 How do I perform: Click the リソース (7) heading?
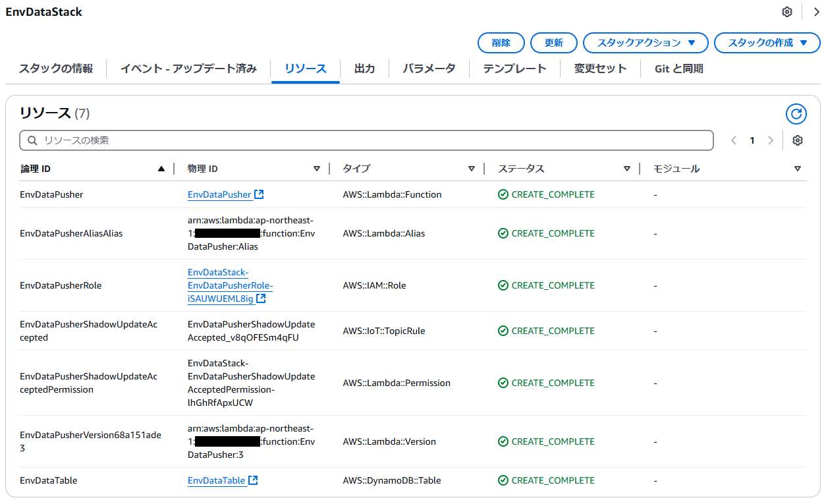(55, 113)
